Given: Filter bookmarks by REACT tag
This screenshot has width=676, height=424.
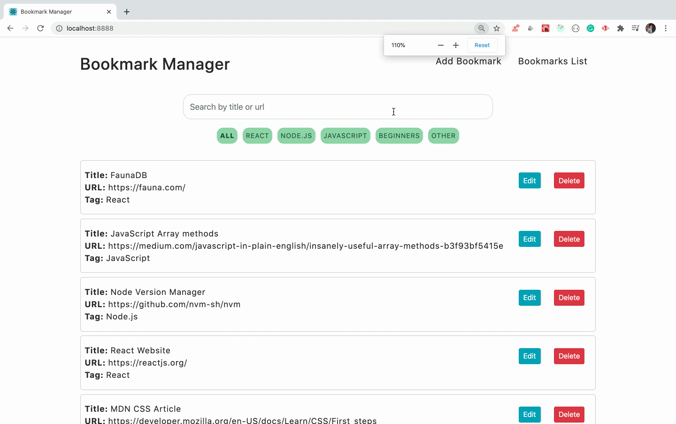Looking at the screenshot, I should pos(257,136).
